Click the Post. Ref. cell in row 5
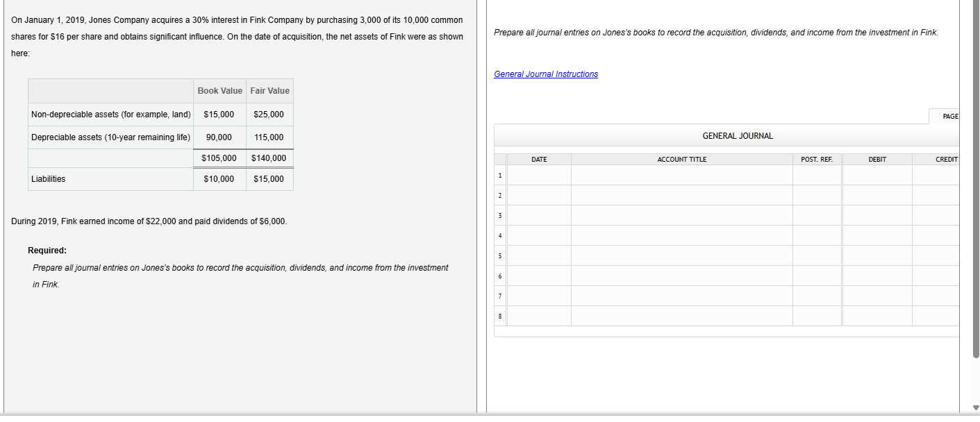980x422 pixels. (x=817, y=255)
